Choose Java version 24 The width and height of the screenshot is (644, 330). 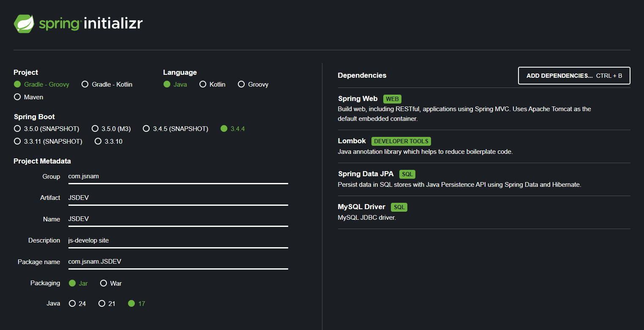click(77, 304)
